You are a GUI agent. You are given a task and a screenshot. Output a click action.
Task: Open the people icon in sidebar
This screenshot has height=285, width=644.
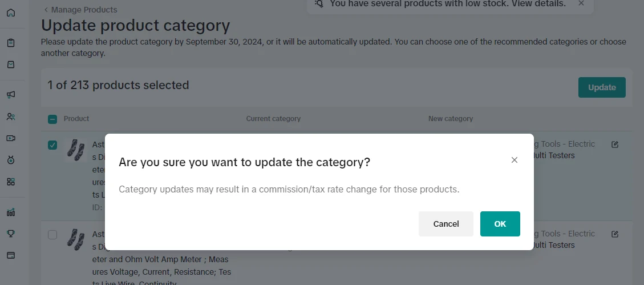11,117
